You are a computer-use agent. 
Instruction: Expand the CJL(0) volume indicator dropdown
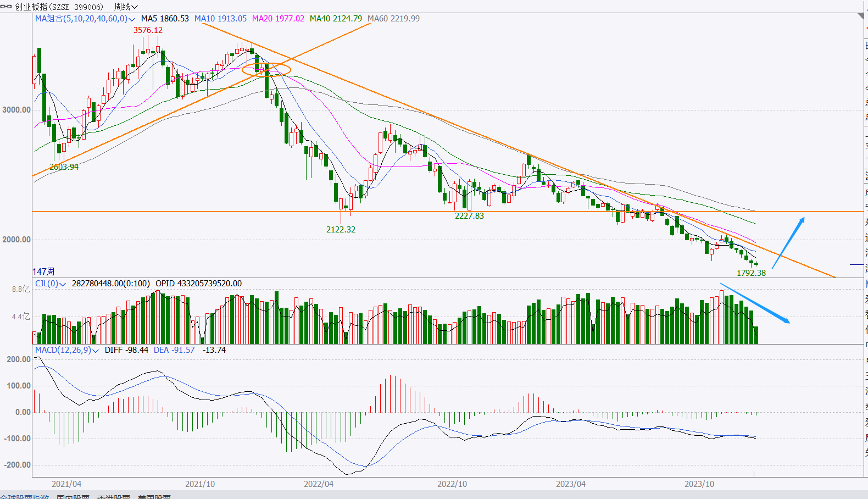pos(63,284)
